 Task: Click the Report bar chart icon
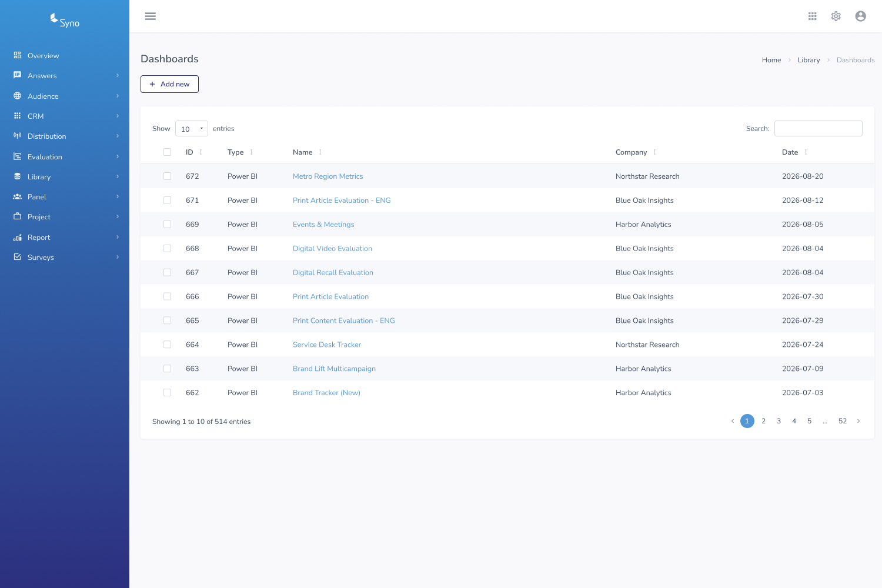pyautogui.click(x=17, y=237)
